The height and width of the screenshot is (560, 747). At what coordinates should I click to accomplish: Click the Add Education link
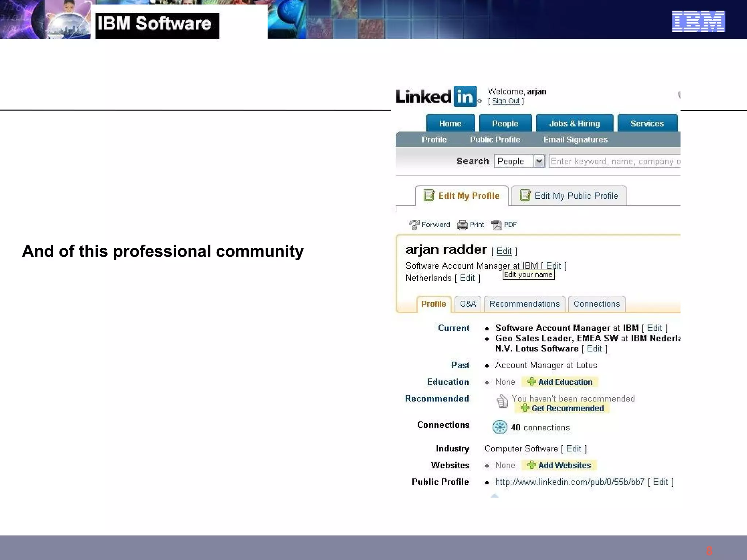coord(565,382)
